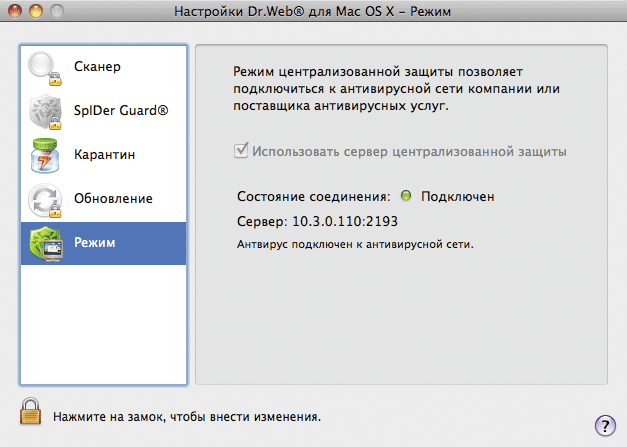Viewport: 627px width, 447px height.
Task: Click the SpIDer Guard shield icon
Action: tap(45, 112)
